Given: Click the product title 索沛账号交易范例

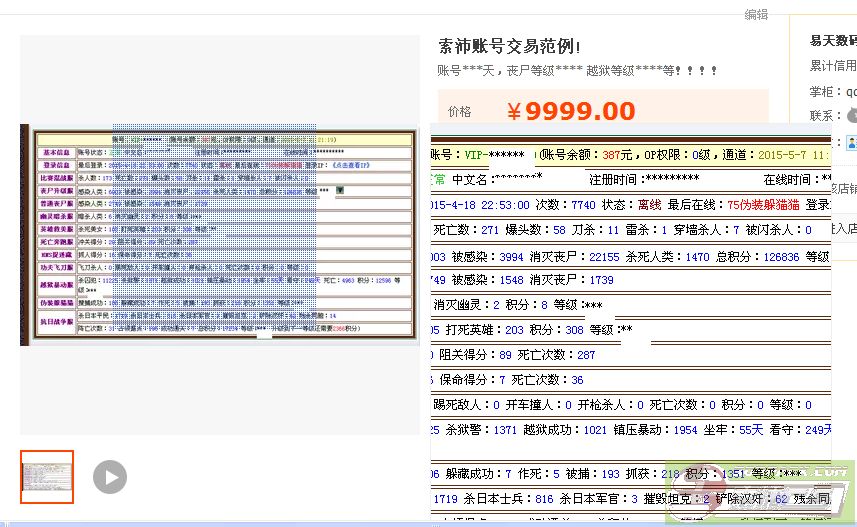Looking at the screenshot, I should (x=509, y=47).
